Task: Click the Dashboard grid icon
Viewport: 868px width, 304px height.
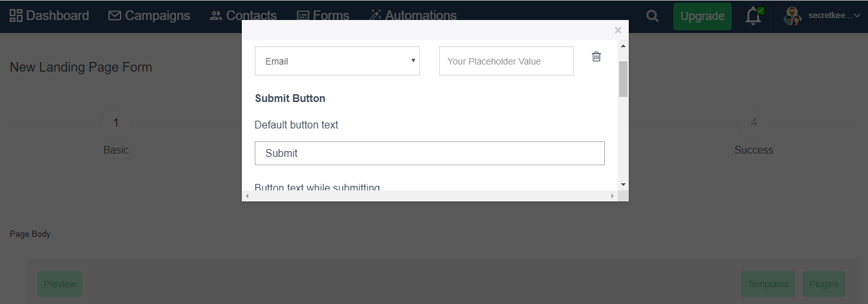Action: 16,15
